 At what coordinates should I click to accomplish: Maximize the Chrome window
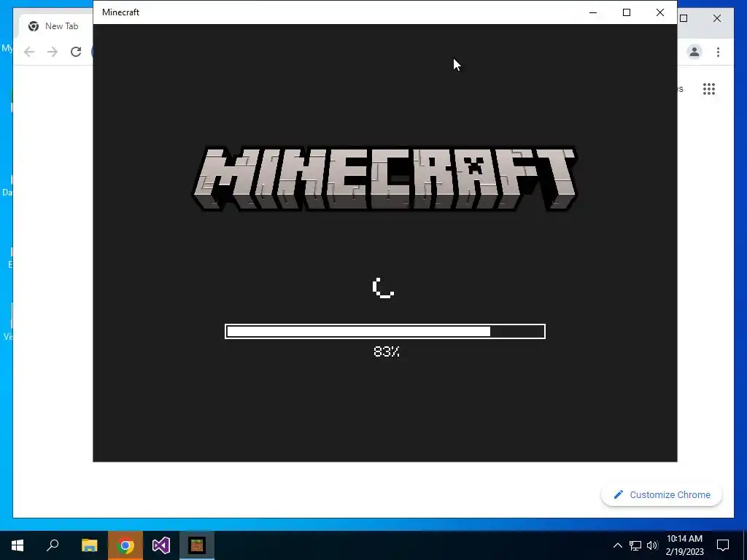[x=684, y=18]
